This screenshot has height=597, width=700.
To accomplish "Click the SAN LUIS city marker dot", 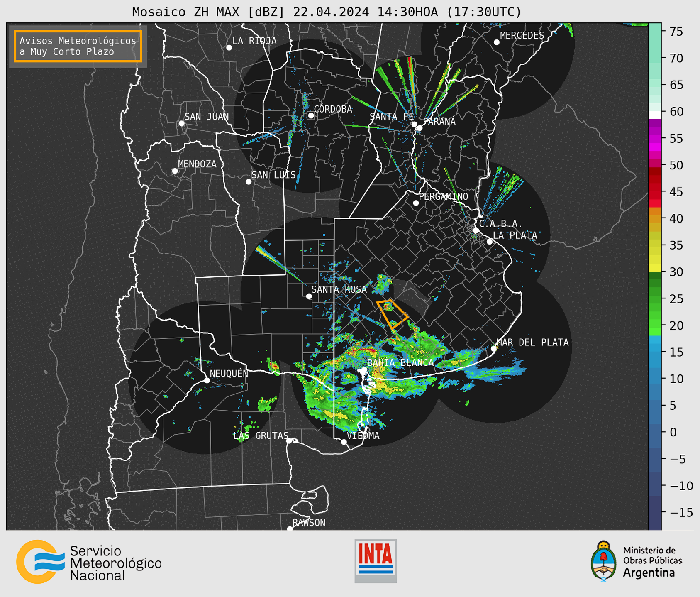I will (249, 182).
